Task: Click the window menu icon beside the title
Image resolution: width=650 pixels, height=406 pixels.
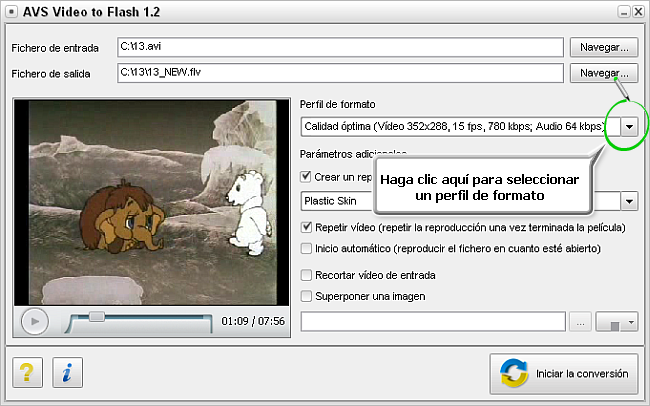Action: (12, 12)
